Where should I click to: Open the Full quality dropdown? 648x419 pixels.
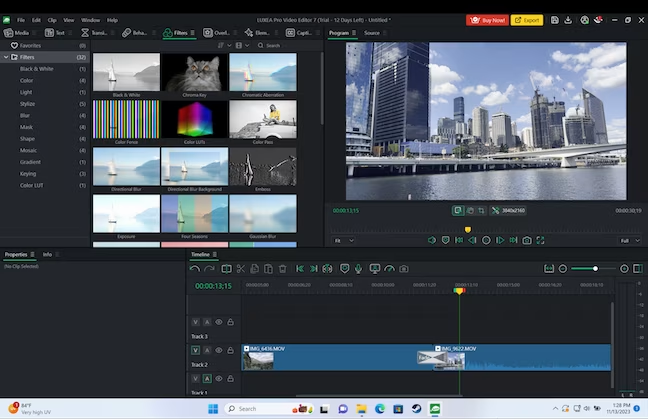[x=629, y=240]
